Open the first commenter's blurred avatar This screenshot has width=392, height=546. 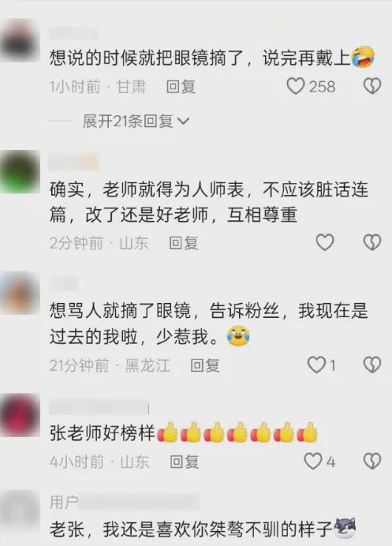21,41
